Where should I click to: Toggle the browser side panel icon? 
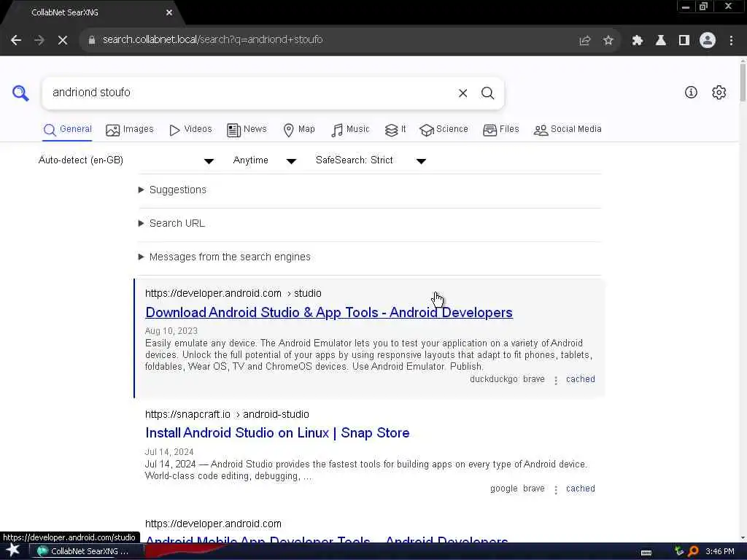click(684, 41)
